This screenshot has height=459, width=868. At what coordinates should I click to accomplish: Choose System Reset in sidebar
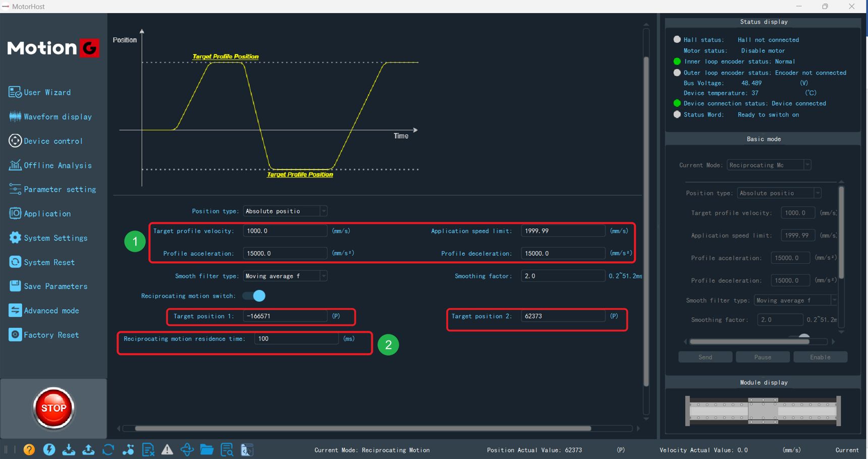pos(42,262)
